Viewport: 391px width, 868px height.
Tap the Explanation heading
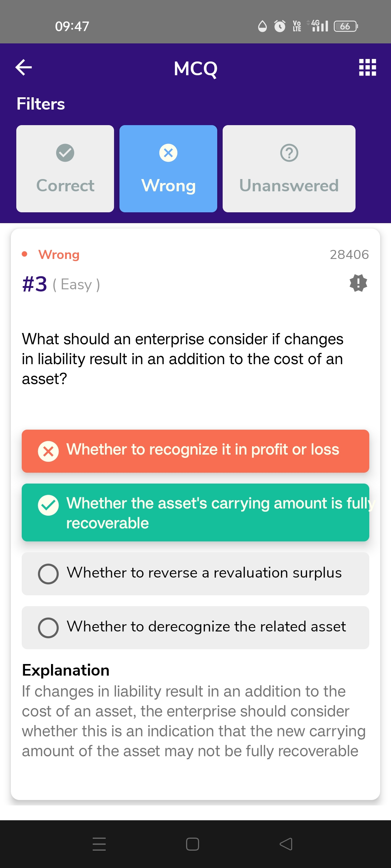tap(66, 670)
